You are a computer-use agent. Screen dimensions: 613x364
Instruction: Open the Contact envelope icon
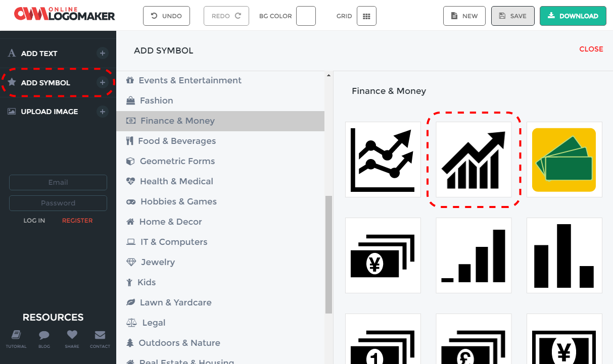[x=100, y=335]
